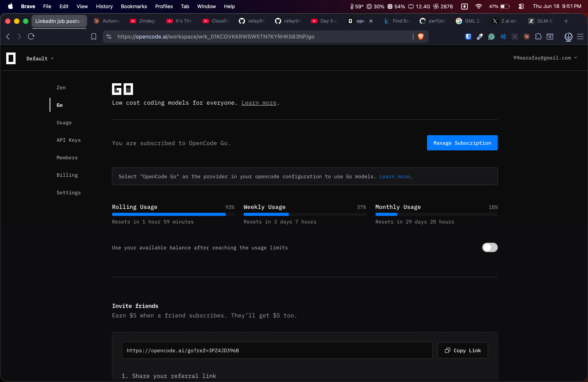The image size is (588, 382).
Task: Click the Brave Shields lion icon
Action: tap(421, 37)
